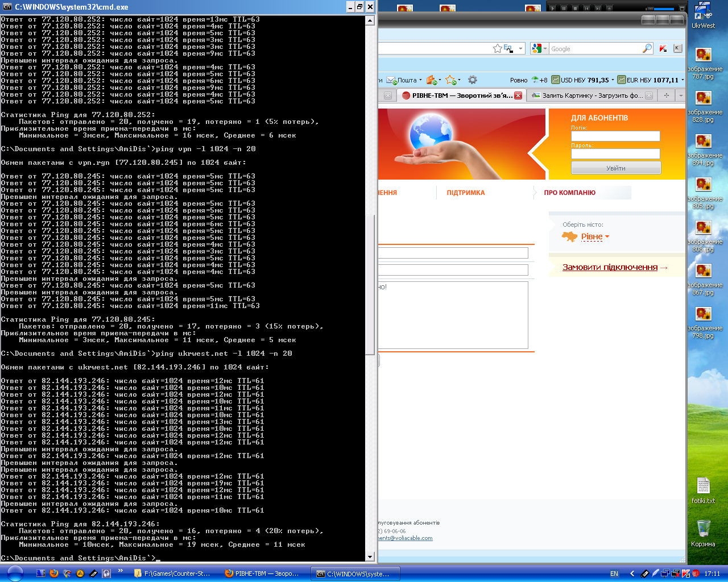Click the taskbar clock showing 17:11
The height and width of the screenshot is (582, 728).
tap(712, 573)
